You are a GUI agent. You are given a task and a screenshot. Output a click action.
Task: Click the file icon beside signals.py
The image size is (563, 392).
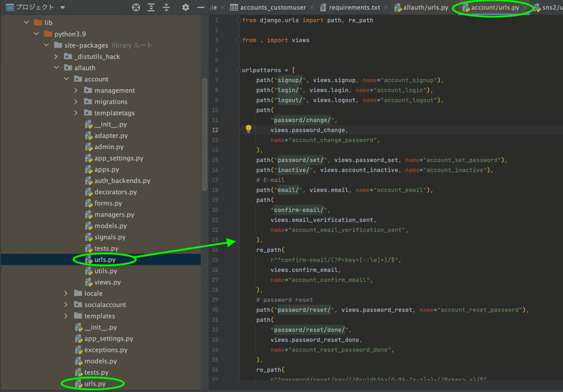[89, 237]
